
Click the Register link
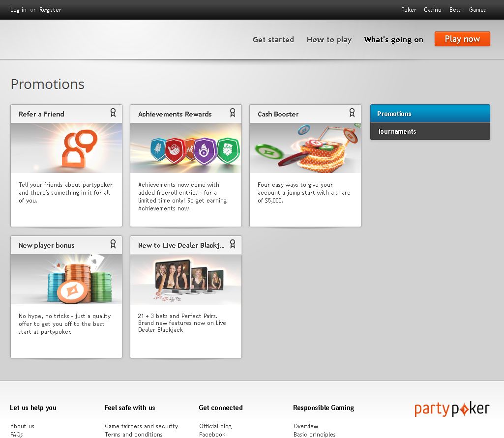coord(50,10)
